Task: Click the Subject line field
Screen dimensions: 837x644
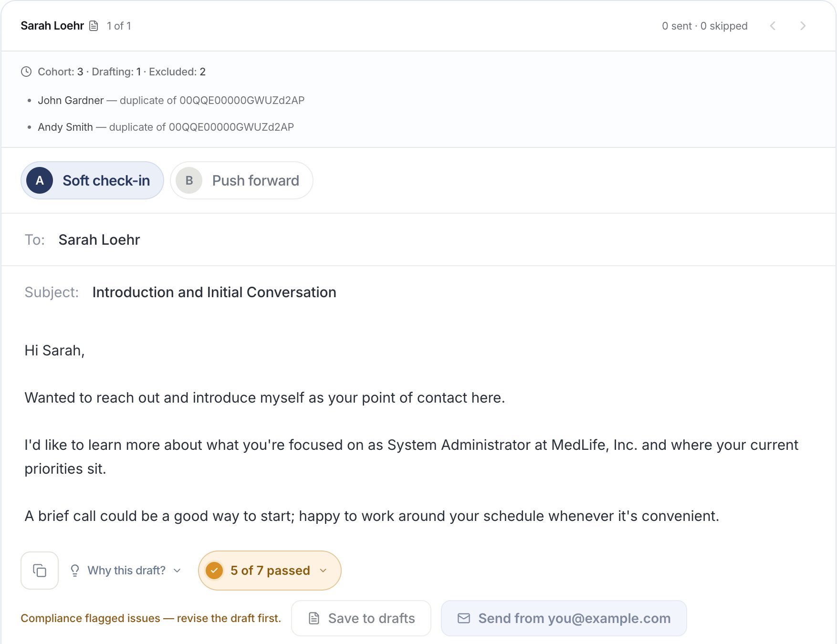Action: pos(418,292)
